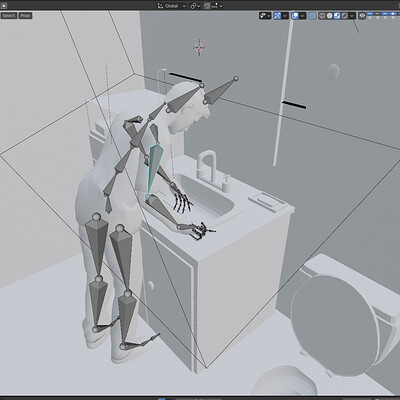400x400 pixels.
Task: Switch to solid viewport shading
Action: coord(330,16)
